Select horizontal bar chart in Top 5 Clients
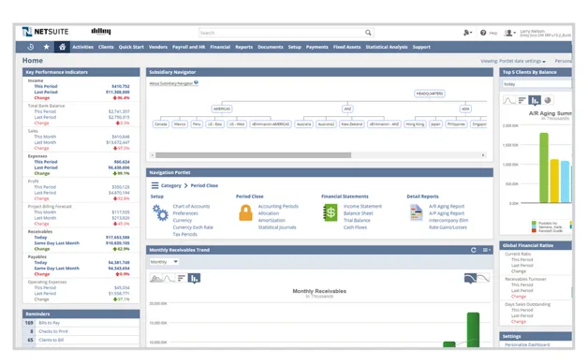The width and height of the screenshot is (588, 364). pyautogui.click(x=522, y=100)
